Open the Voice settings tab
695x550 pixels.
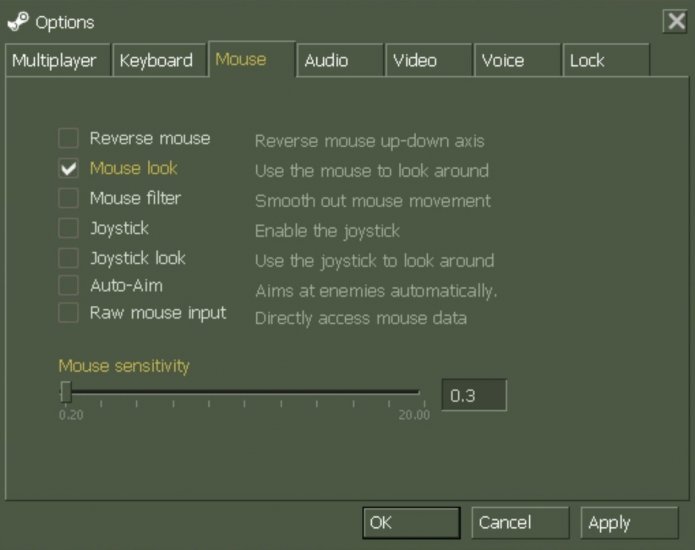(502, 61)
